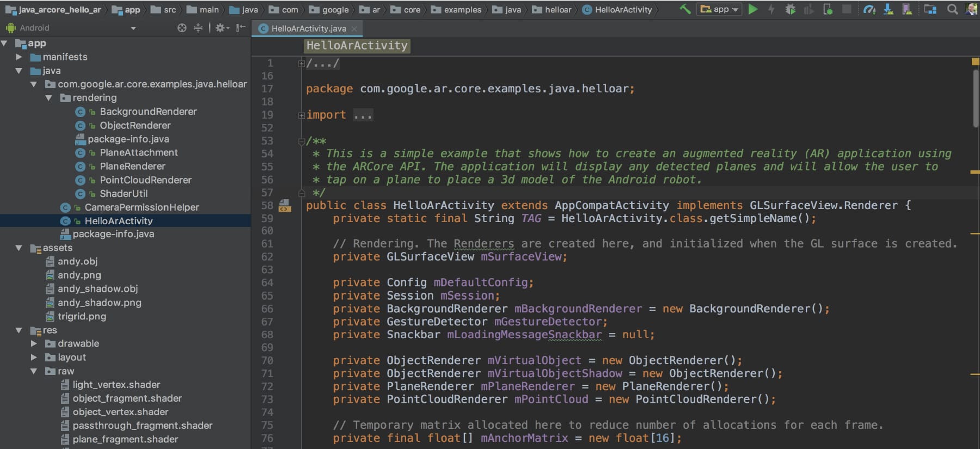Click Collapse All icon in project panel
Image resolution: width=980 pixels, height=449 pixels.
198,28
